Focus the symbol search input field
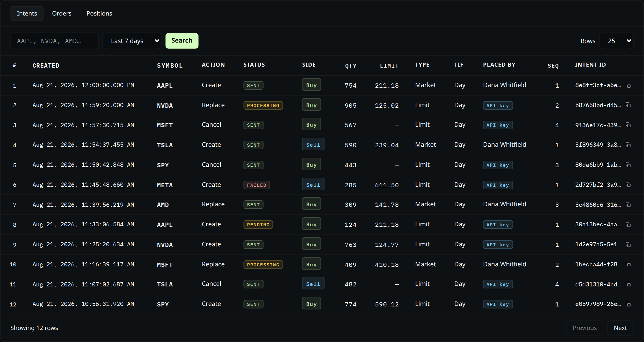 54,41
